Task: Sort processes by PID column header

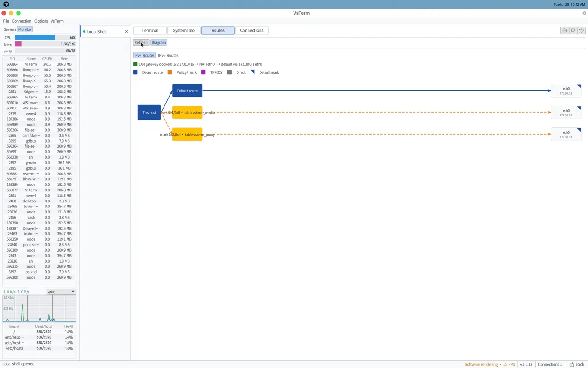Action: [12, 59]
